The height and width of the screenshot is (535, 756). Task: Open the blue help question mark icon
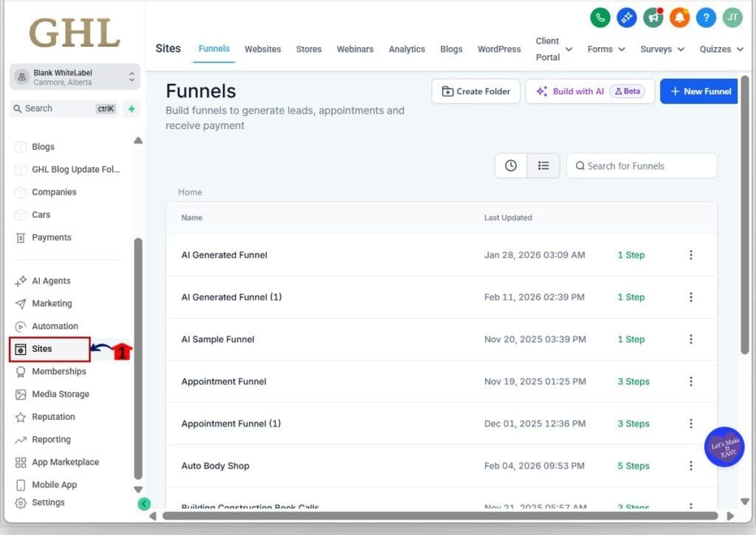pos(706,17)
